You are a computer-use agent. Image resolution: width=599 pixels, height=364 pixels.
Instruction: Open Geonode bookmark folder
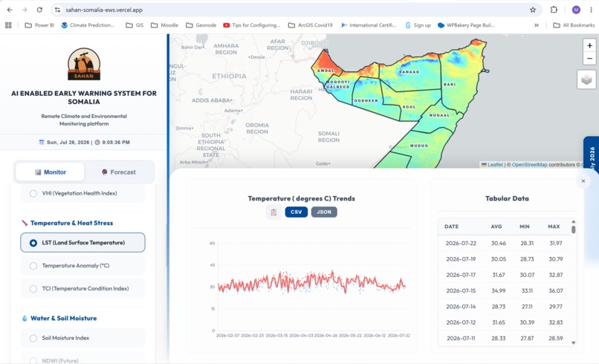pos(201,25)
